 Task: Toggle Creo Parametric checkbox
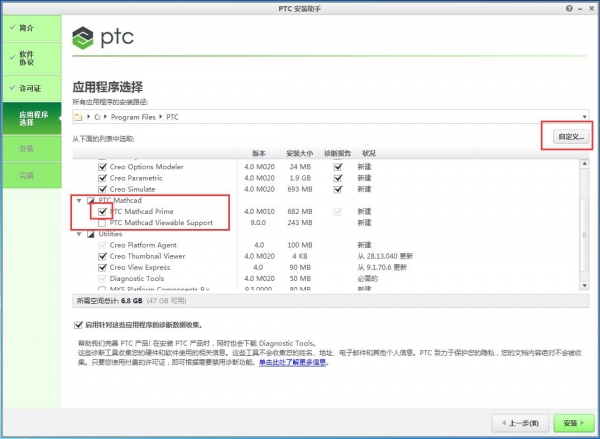pyautogui.click(x=102, y=178)
